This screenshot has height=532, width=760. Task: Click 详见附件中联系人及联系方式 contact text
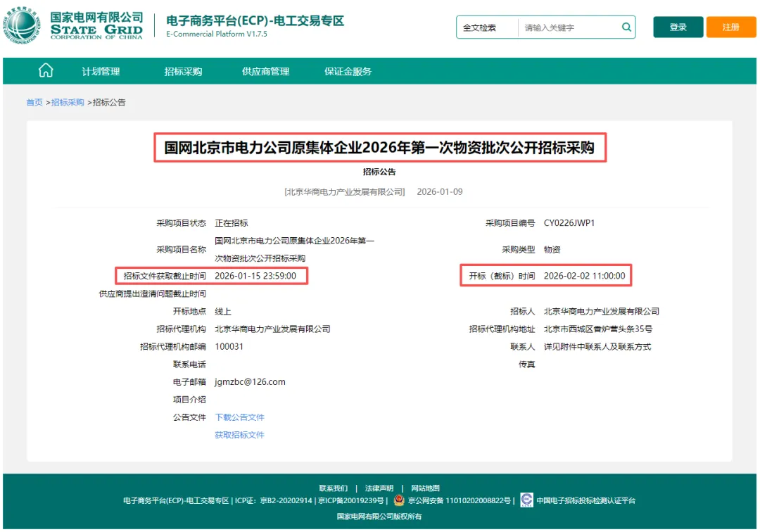pos(597,346)
